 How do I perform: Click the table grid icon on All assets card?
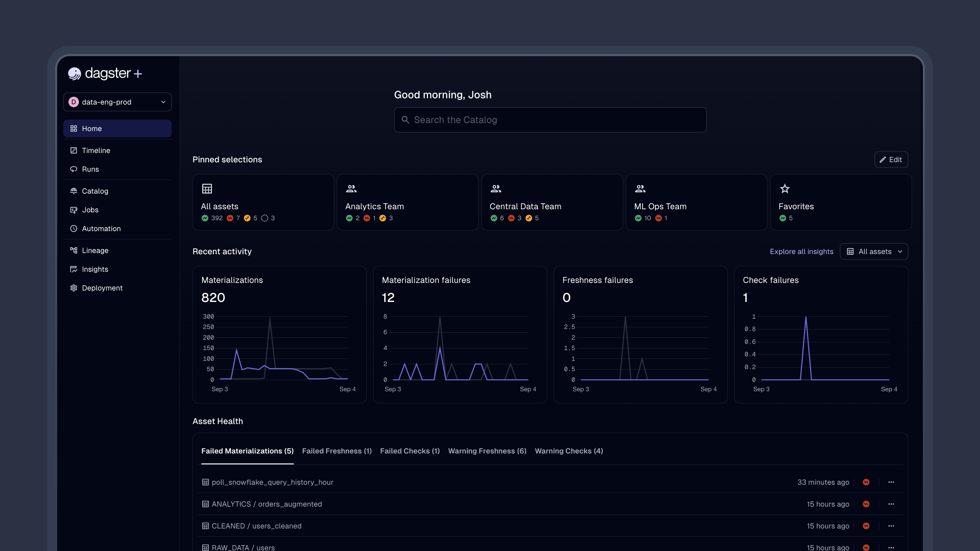pos(207,189)
